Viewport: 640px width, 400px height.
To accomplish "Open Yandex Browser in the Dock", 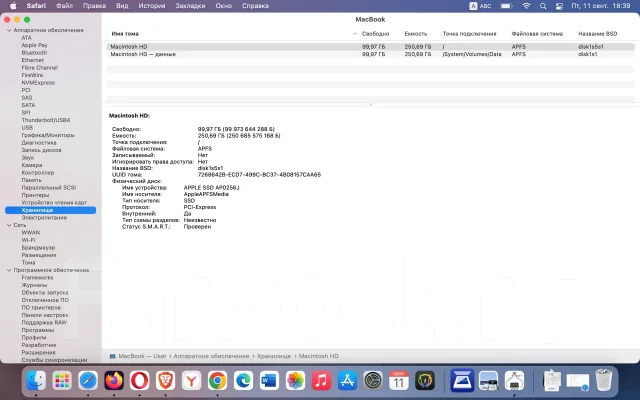I will click(x=191, y=381).
